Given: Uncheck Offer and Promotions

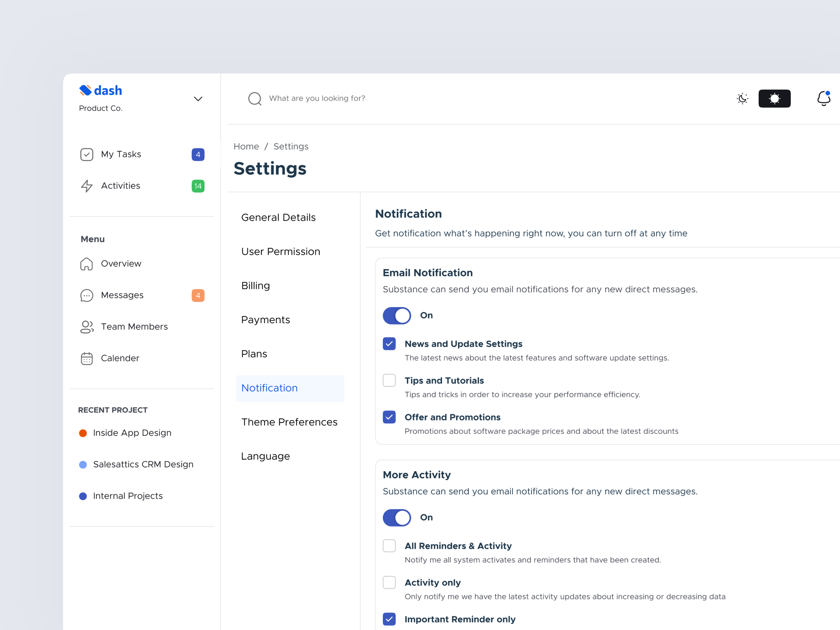Looking at the screenshot, I should coord(389,417).
